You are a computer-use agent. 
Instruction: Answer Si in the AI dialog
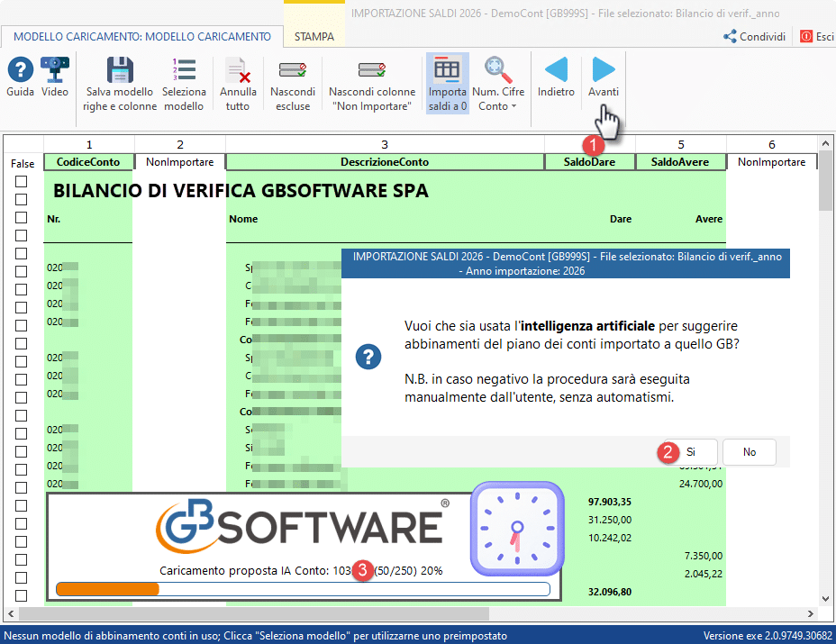[x=690, y=452]
